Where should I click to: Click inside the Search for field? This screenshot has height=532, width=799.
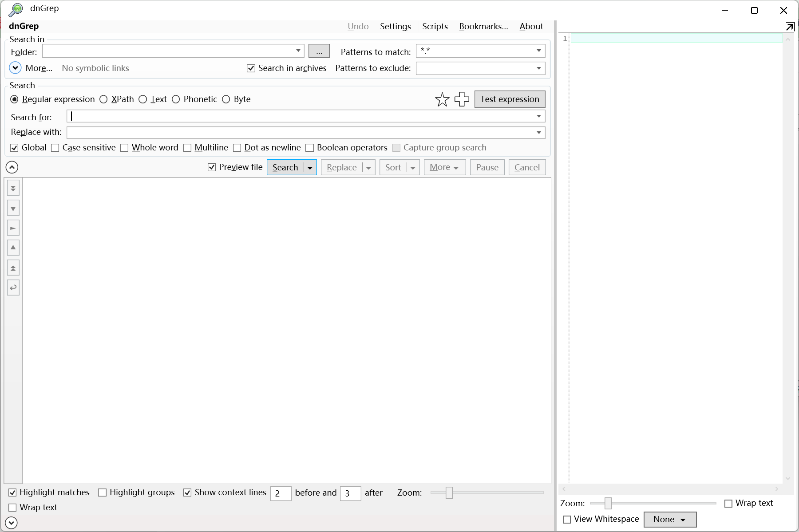[266, 116]
